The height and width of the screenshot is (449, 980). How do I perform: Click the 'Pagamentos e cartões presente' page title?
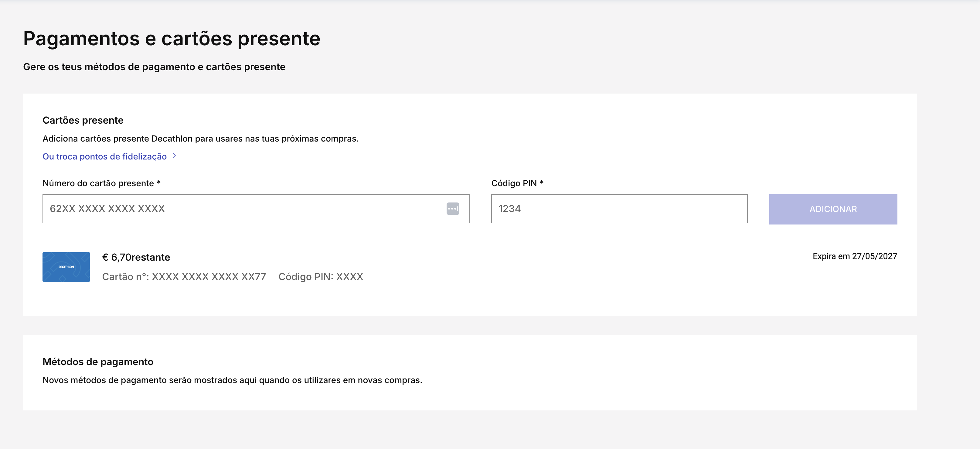(172, 39)
